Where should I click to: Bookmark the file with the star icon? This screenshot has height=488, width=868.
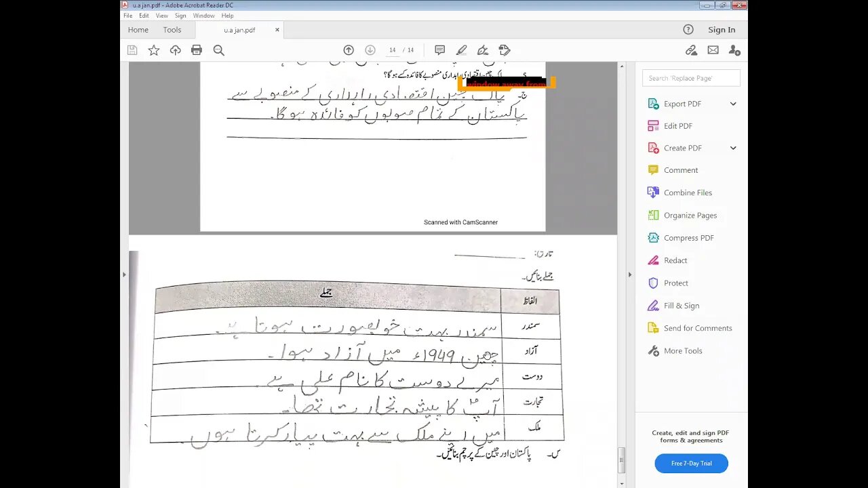tap(154, 50)
